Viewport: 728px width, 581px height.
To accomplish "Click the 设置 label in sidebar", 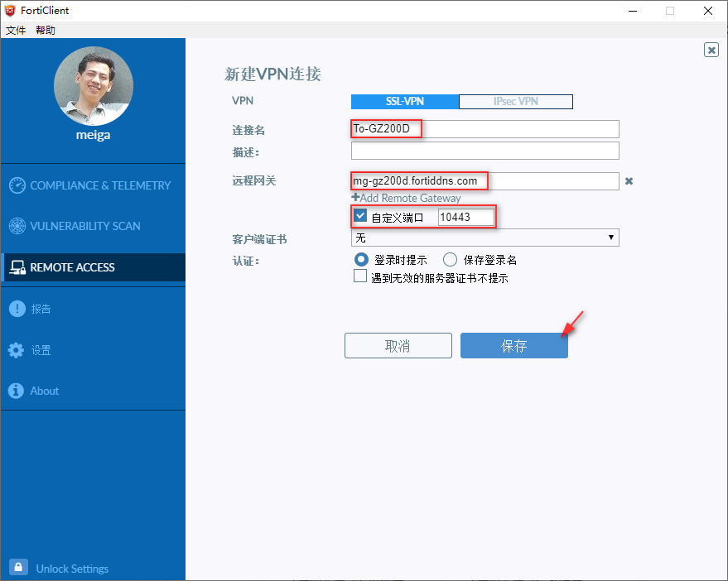I will click(41, 350).
